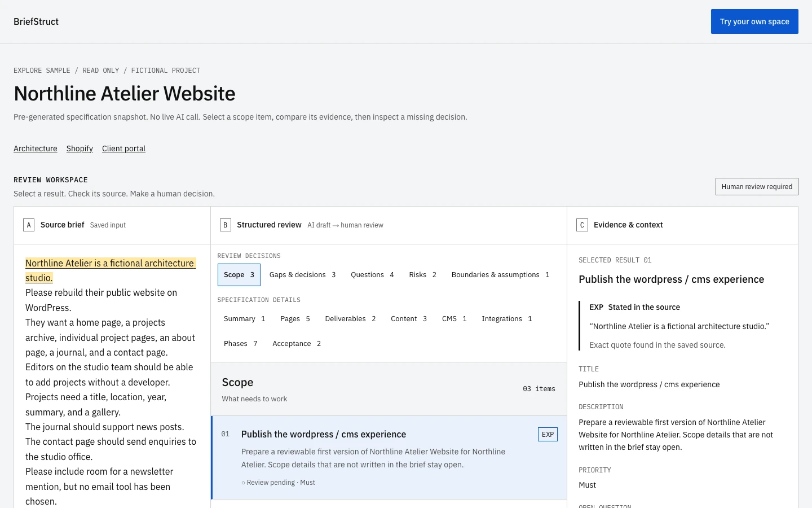This screenshot has width=812, height=508.
Task: Select the CMS 1 tab
Action: click(454, 319)
